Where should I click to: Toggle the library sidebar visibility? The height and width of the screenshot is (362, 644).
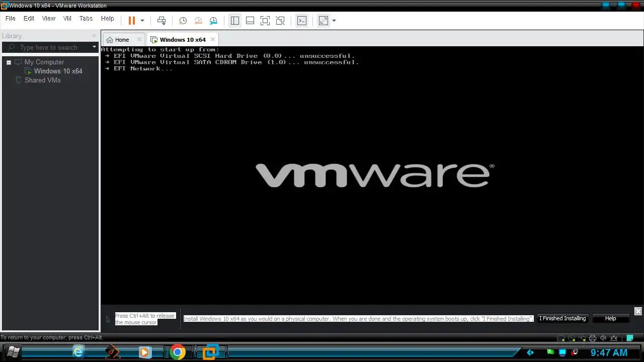tap(235, 21)
